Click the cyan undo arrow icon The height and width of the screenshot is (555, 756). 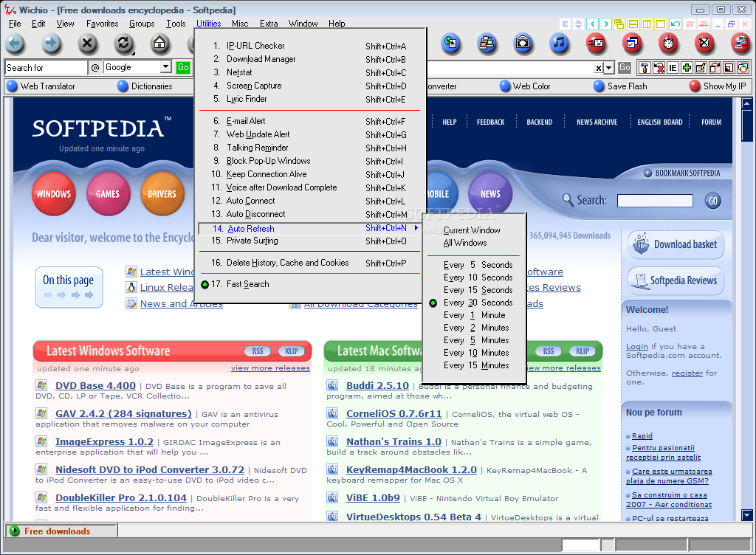[676, 24]
